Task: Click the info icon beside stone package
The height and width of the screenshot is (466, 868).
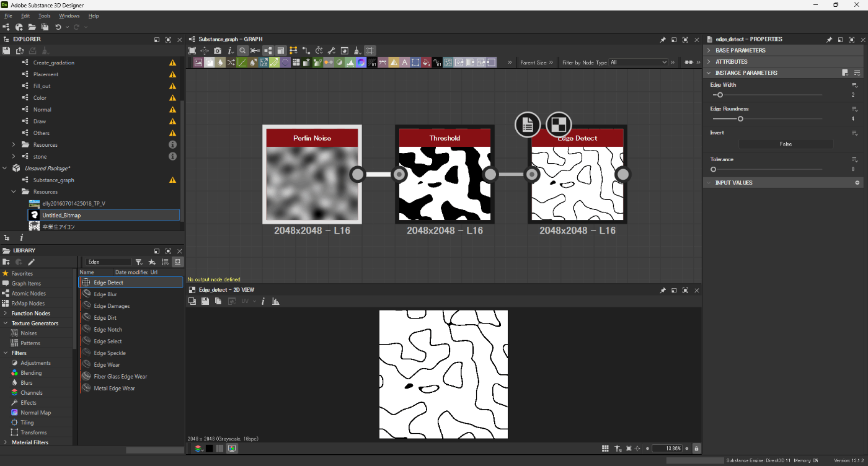Action: point(173,157)
